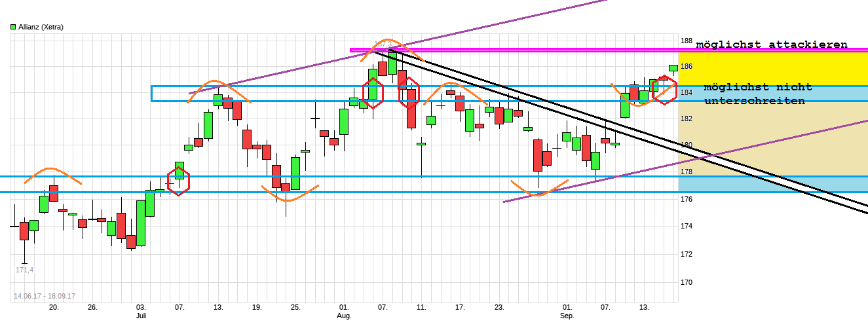The height and width of the screenshot is (330, 868).
Task: Select the '01. Aug.' date axis label
Action: coord(344,311)
